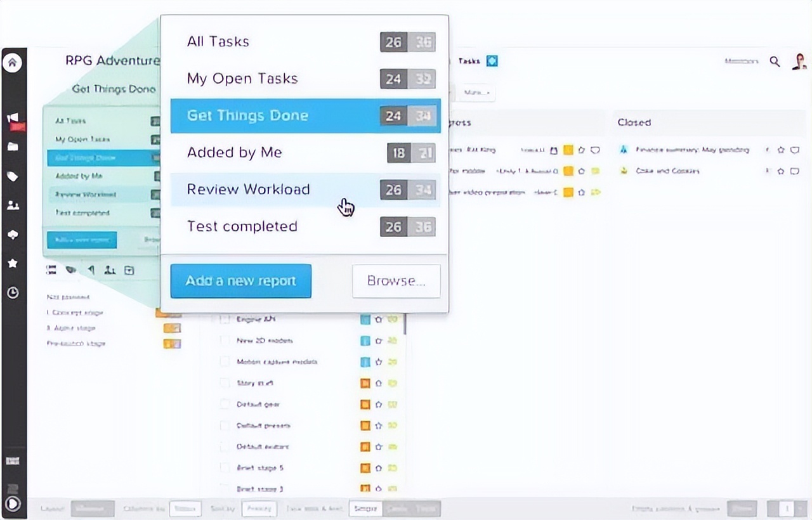This screenshot has width=812, height=520.
Task: Open the RPG Adventure project title
Action: 112,61
